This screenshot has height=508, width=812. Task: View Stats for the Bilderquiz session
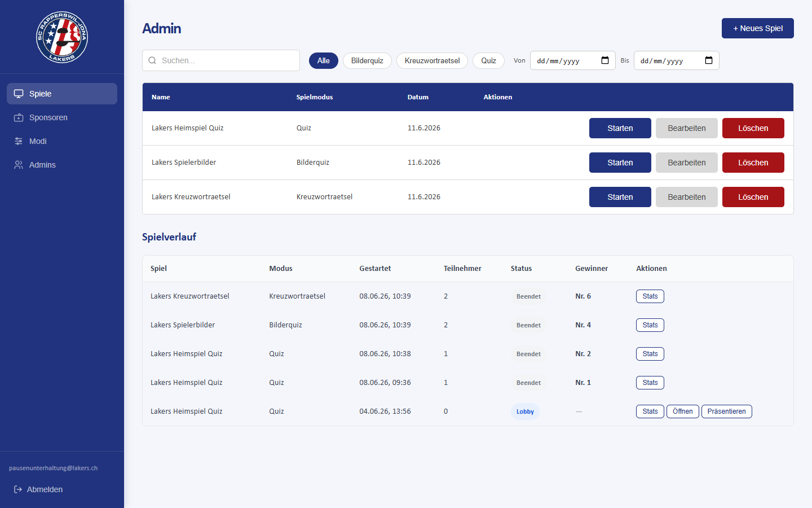(x=650, y=325)
